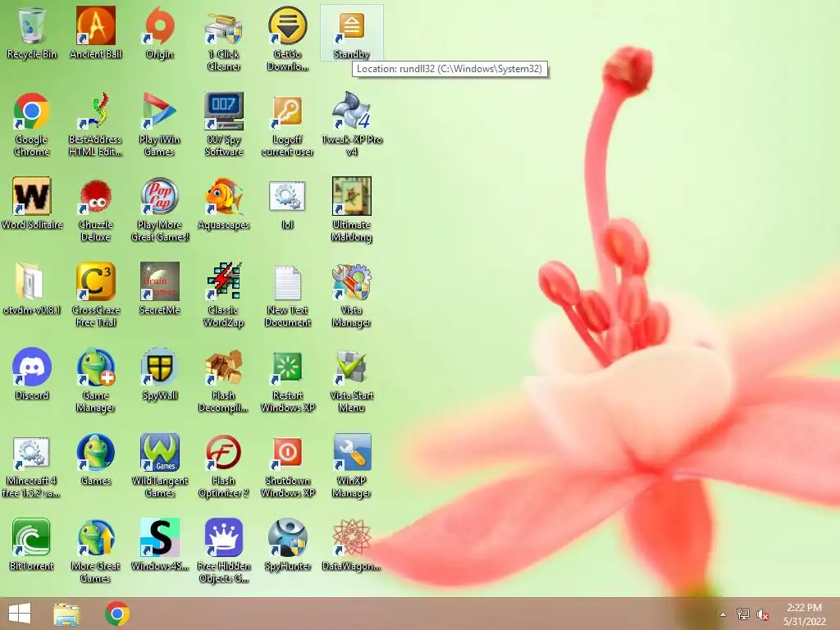Click the Flash Decompiler icon
840x630 pixels.
[x=223, y=367]
